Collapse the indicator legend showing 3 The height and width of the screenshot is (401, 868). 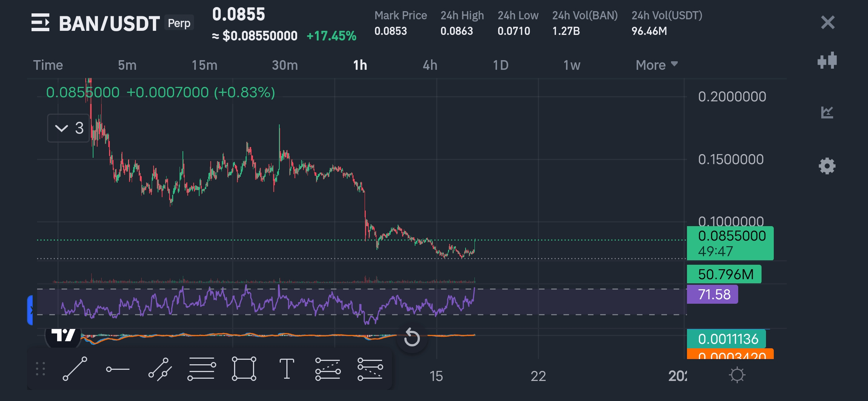69,128
